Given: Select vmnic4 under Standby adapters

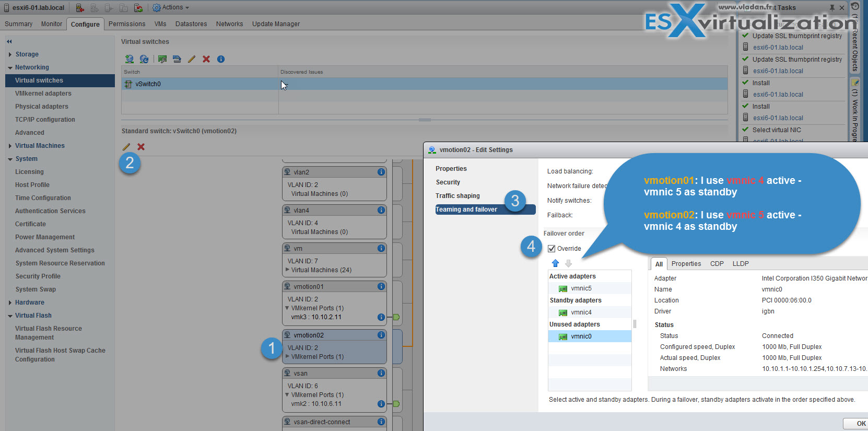Looking at the screenshot, I should 590,312.
